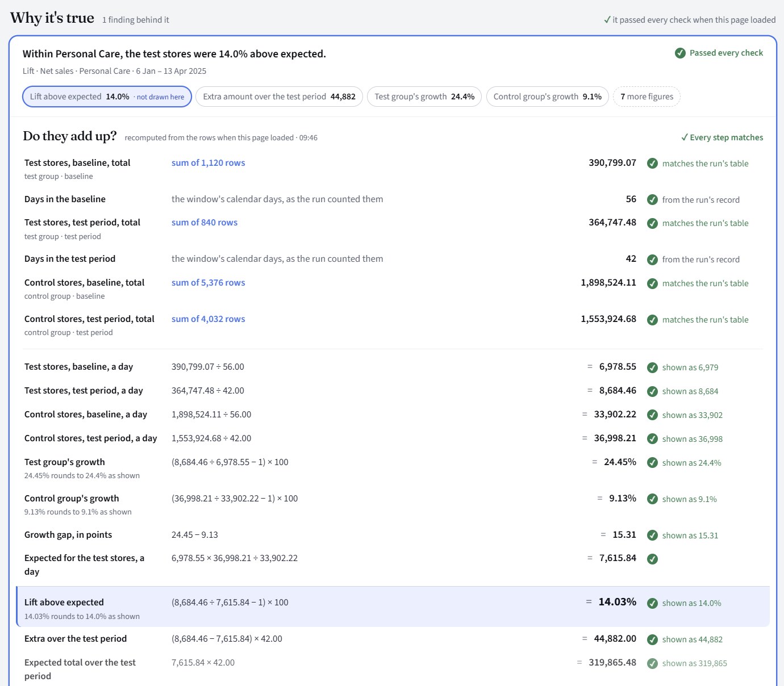Click the check icon beside 'shown as 33,902'
This screenshot has width=784, height=686.
tap(653, 415)
